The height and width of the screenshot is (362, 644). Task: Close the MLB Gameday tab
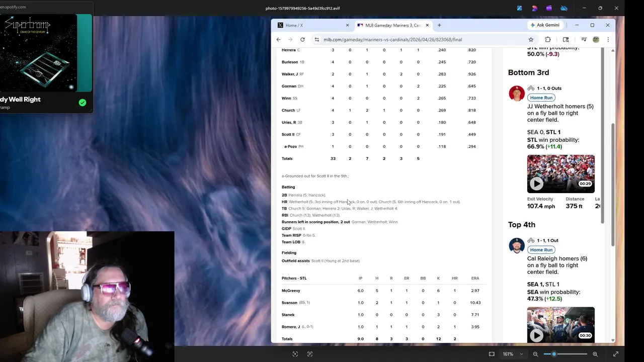coord(427,25)
